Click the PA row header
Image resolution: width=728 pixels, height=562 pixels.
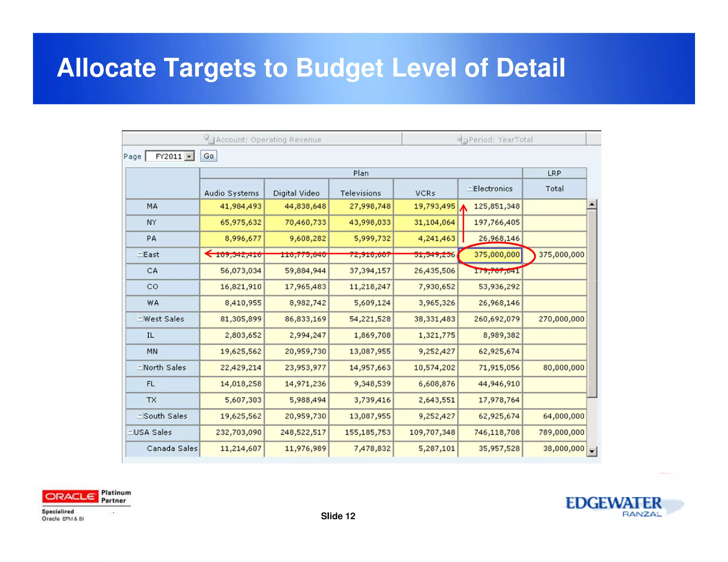(162, 239)
